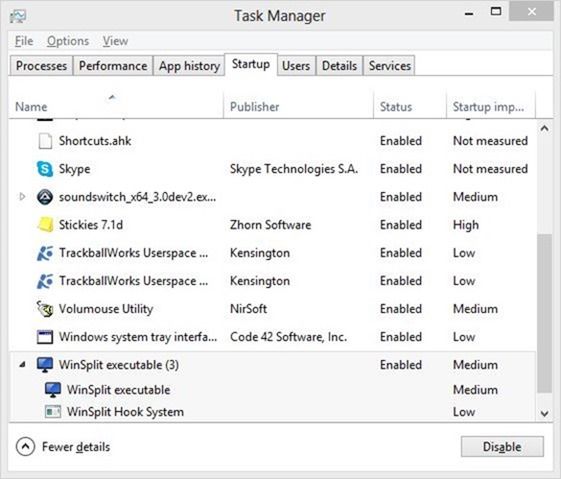The height and width of the screenshot is (479, 561).
Task: Select the soundswitch_x64_3.0dev2.ex... entry name
Action: pyautogui.click(x=137, y=197)
